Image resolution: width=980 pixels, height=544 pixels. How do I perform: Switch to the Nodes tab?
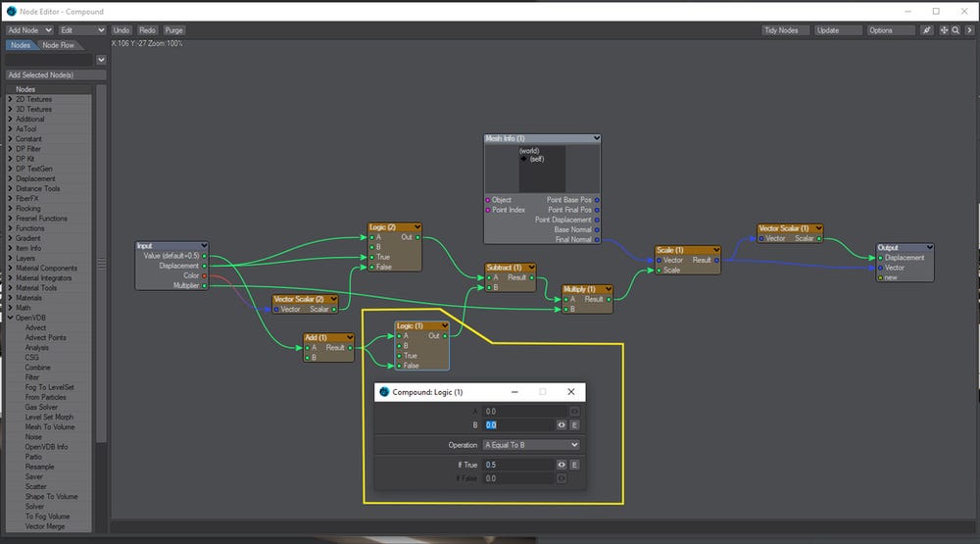click(x=20, y=45)
